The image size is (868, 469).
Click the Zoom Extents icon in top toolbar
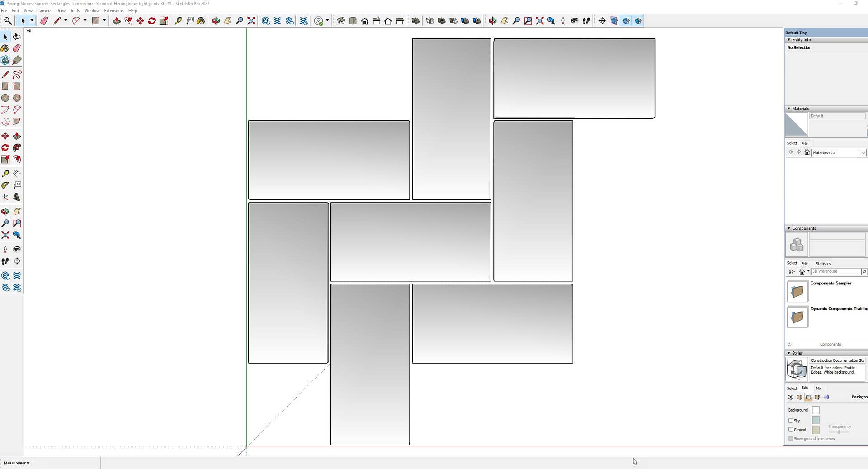[x=251, y=21]
